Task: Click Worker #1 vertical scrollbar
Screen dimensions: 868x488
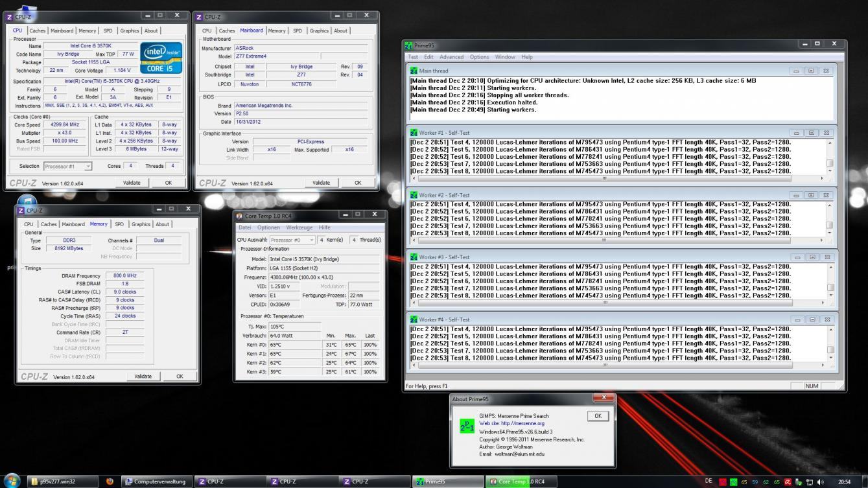Action: coord(830,156)
